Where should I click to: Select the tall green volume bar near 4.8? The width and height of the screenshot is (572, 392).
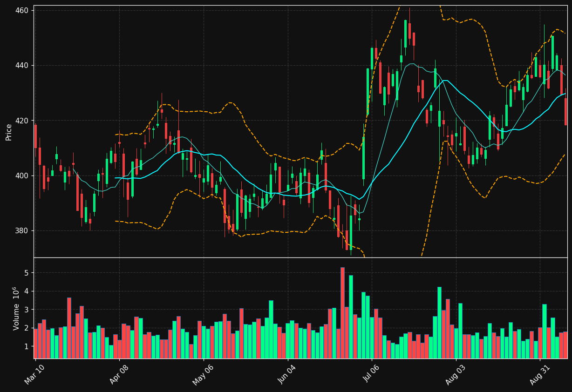[351, 317]
